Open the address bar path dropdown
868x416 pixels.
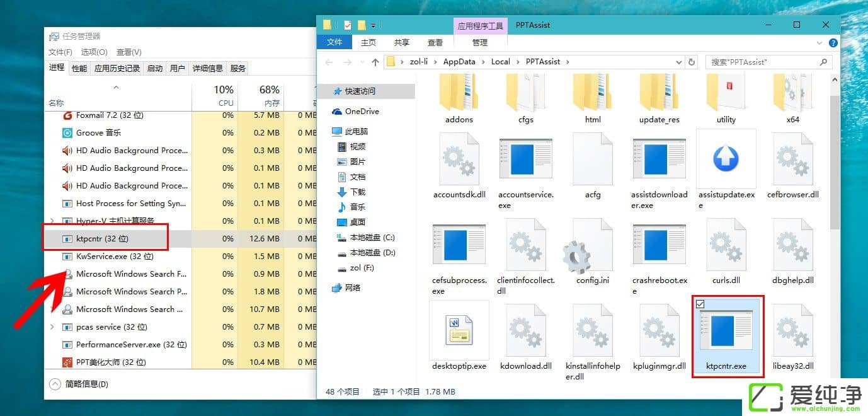tap(678, 61)
